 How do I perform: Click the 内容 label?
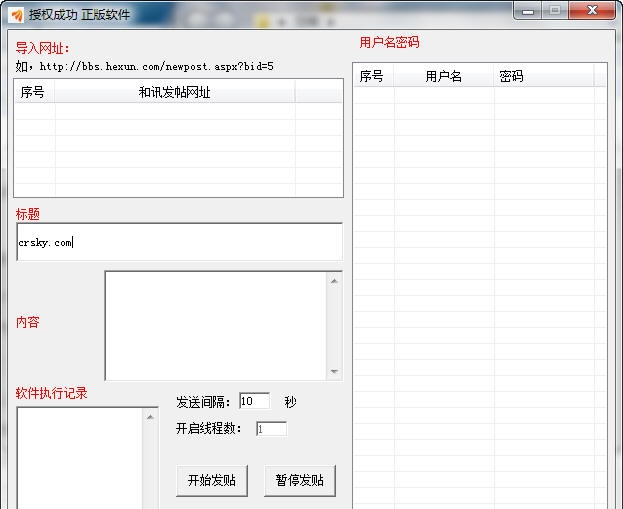pyautogui.click(x=28, y=322)
